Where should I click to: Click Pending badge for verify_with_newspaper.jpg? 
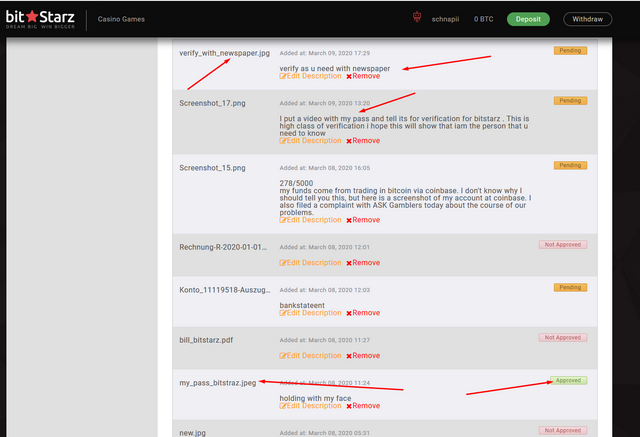(x=570, y=51)
